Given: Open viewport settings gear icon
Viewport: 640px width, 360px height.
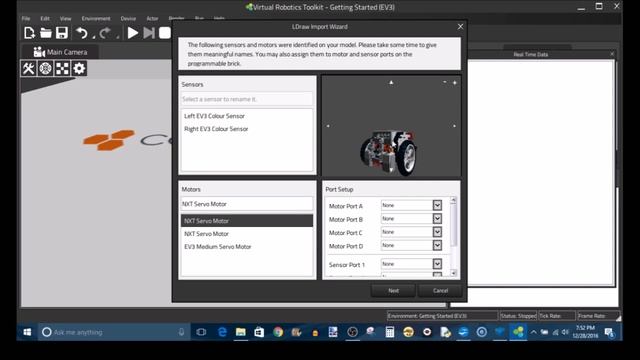Looking at the screenshot, I should (79, 68).
